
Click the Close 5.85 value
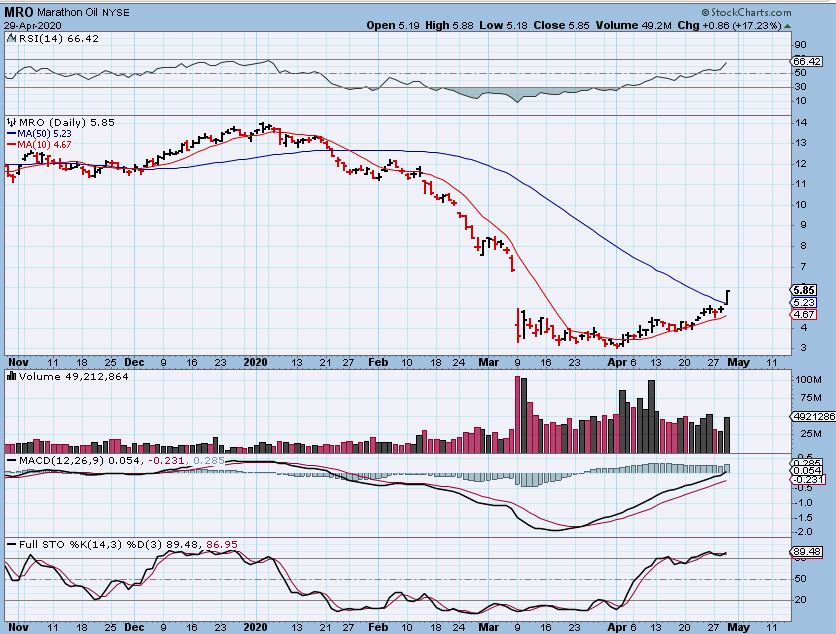[560, 26]
